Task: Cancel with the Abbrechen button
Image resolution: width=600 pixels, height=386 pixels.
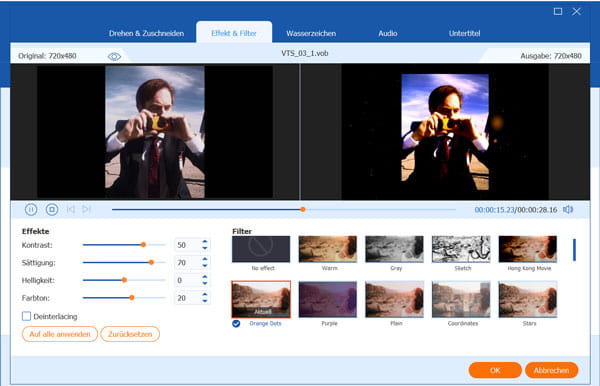Action: tap(551, 370)
